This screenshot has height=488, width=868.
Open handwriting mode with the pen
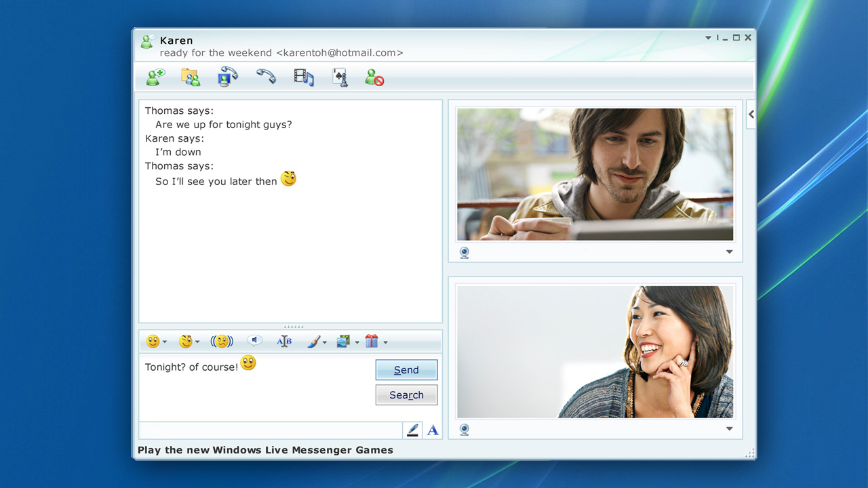412,430
